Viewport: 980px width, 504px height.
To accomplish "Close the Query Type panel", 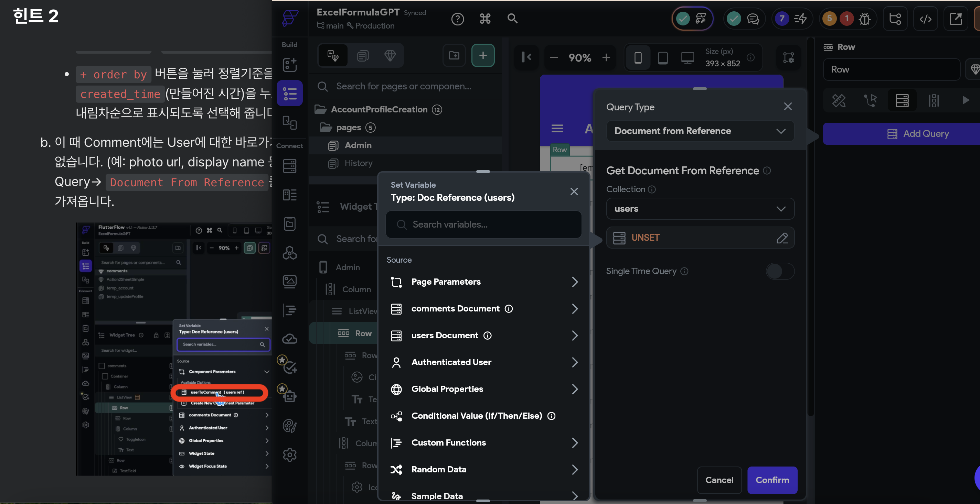I will 788,107.
